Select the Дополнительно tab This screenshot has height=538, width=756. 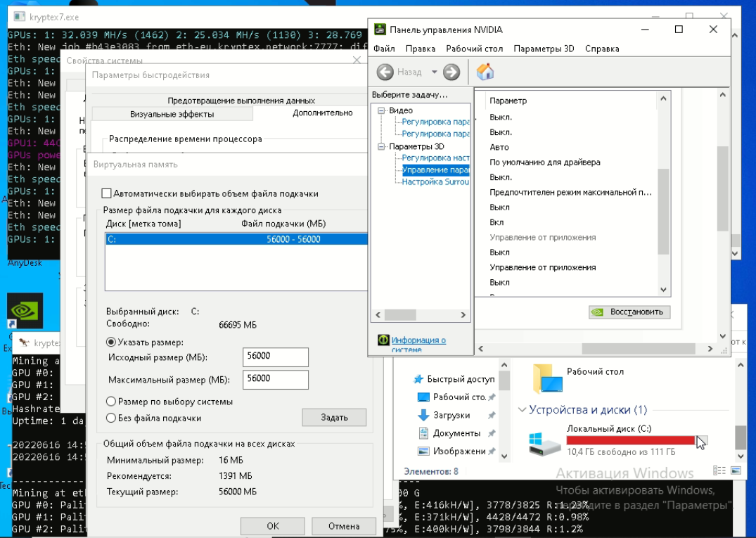point(323,113)
